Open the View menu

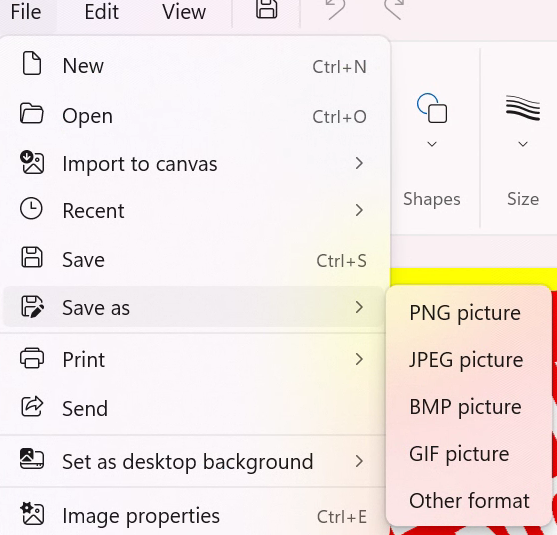tap(184, 12)
